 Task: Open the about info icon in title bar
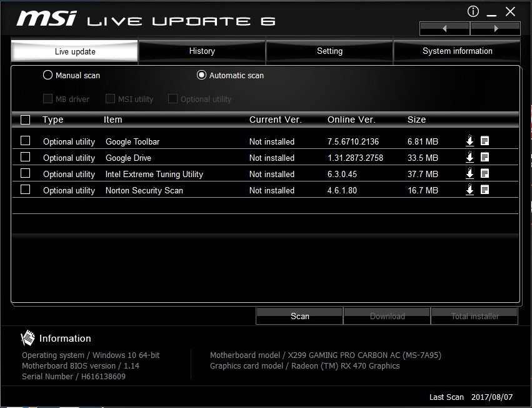(x=473, y=11)
